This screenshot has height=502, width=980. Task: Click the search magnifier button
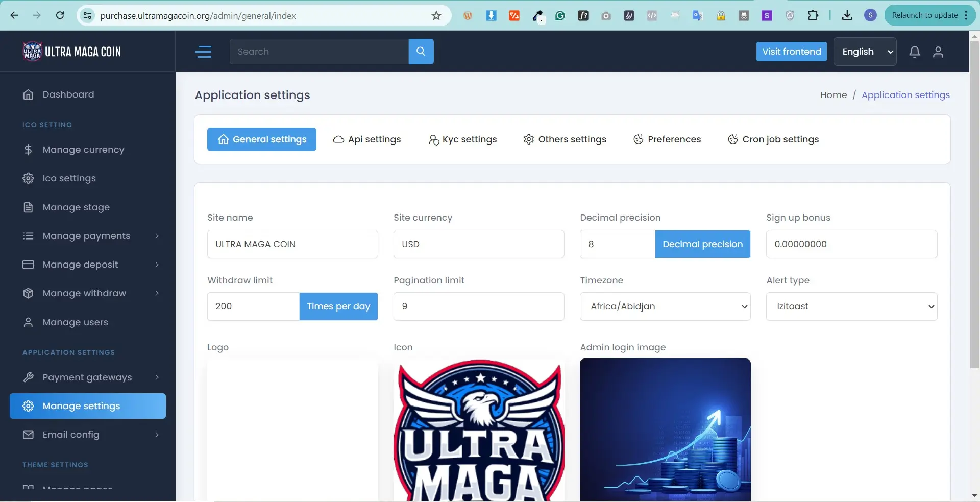click(421, 52)
